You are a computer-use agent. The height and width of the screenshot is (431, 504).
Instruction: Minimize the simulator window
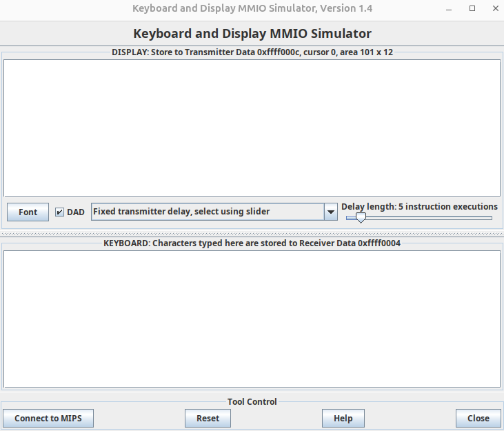pos(449,9)
